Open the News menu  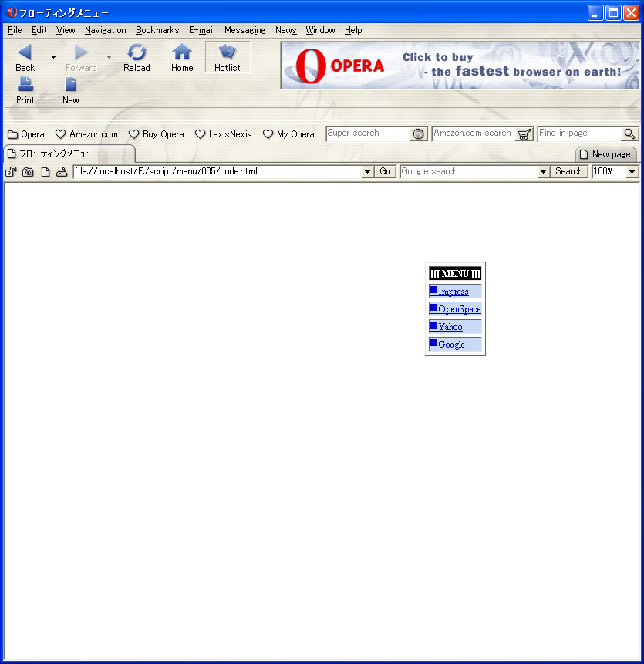(x=286, y=30)
